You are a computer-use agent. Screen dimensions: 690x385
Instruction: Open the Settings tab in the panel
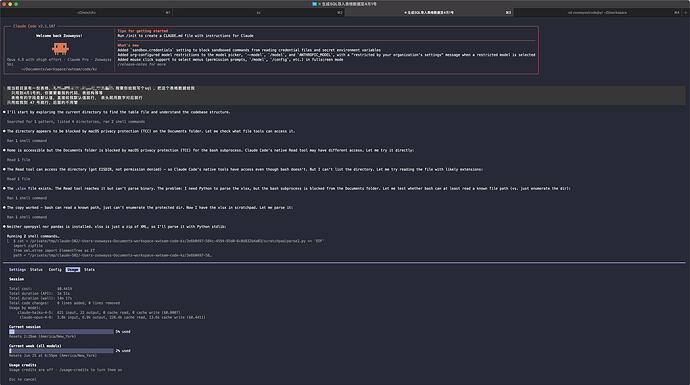18,269
